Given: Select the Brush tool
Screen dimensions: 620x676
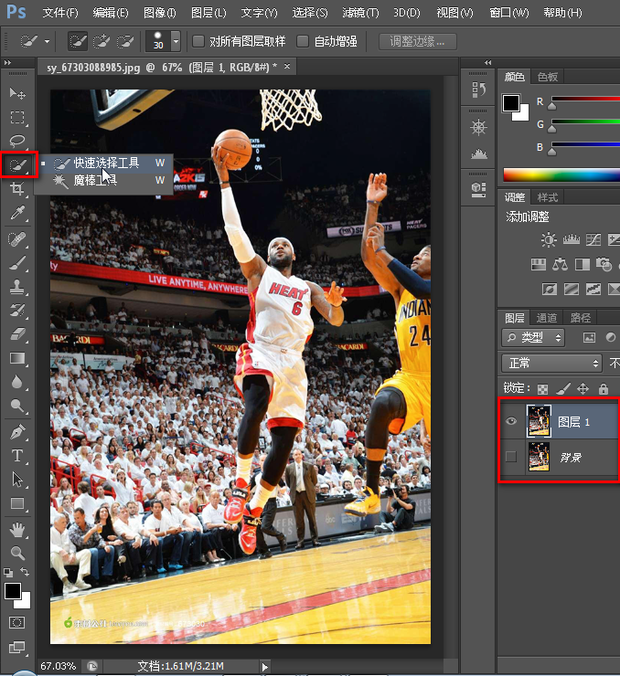Looking at the screenshot, I should tap(17, 263).
